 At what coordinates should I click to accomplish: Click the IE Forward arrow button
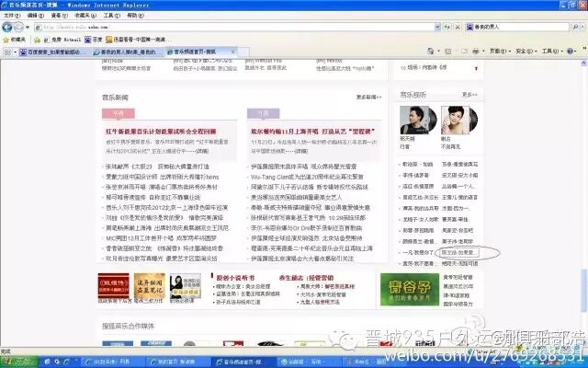pos(18,27)
